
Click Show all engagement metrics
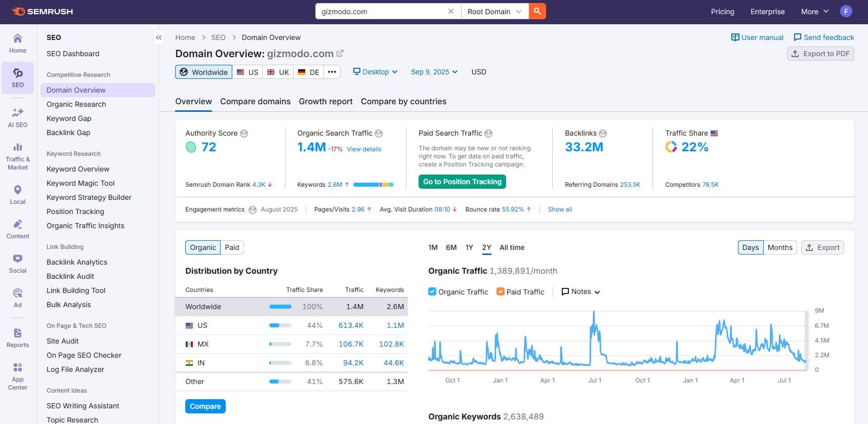coord(560,209)
